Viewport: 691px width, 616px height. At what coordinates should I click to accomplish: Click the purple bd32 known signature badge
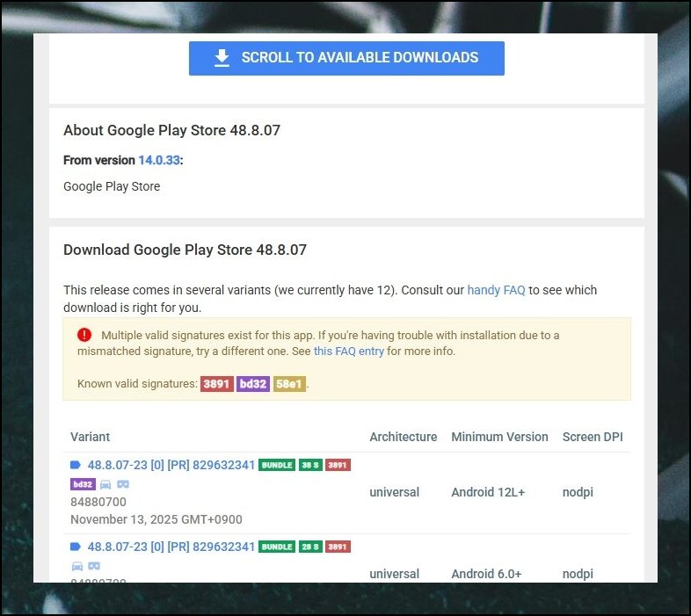click(253, 384)
